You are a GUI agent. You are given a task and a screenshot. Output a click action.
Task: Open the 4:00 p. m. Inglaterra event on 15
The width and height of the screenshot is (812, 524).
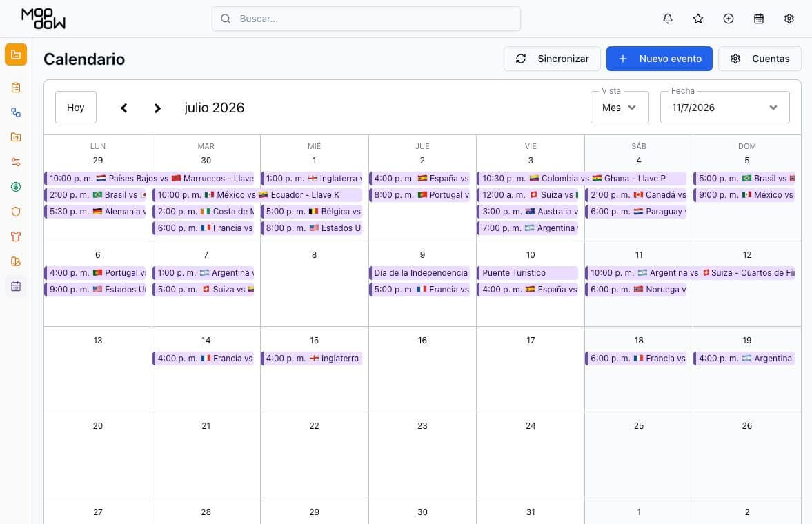tap(312, 358)
